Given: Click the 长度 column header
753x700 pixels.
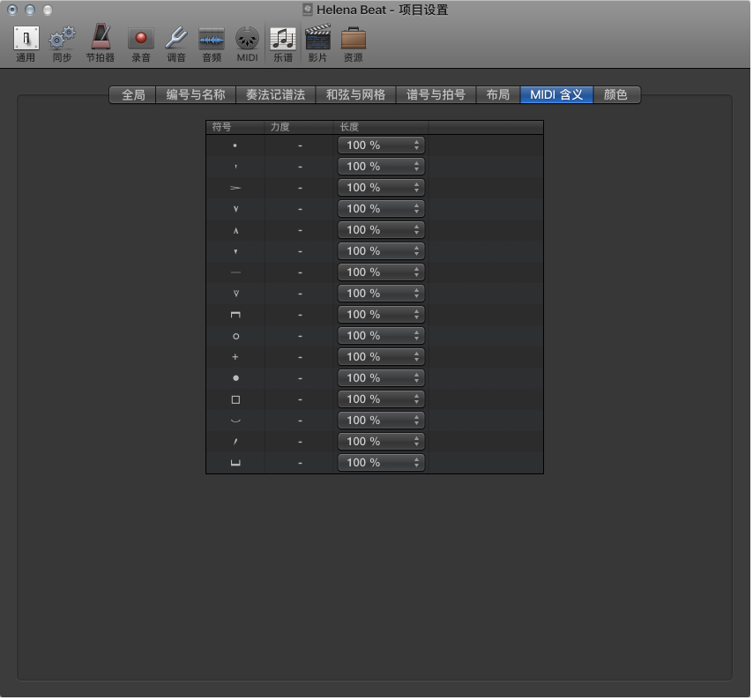Looking at the screenshot, I should point(349,127).
